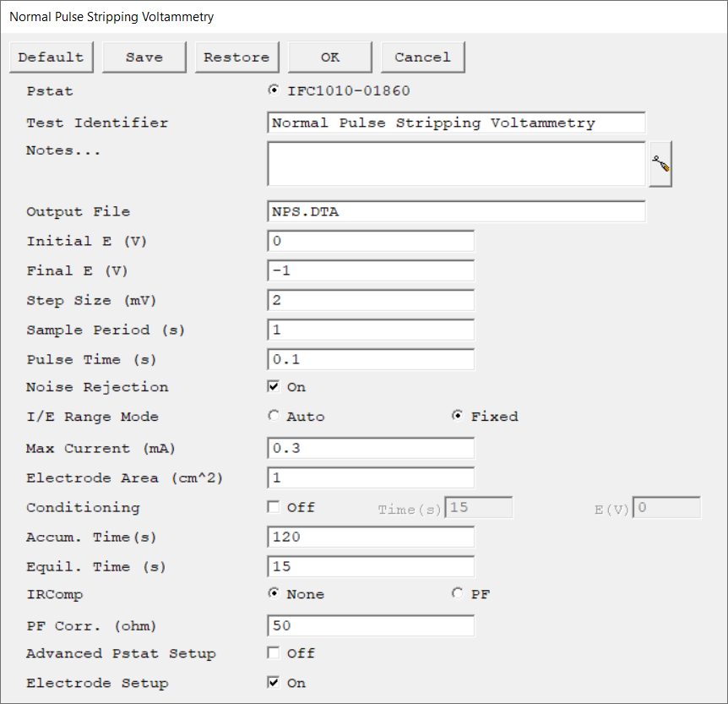The image size is (728, 704).
Task: Select Auto I/E Range Mode
Action: click(274, 416)
